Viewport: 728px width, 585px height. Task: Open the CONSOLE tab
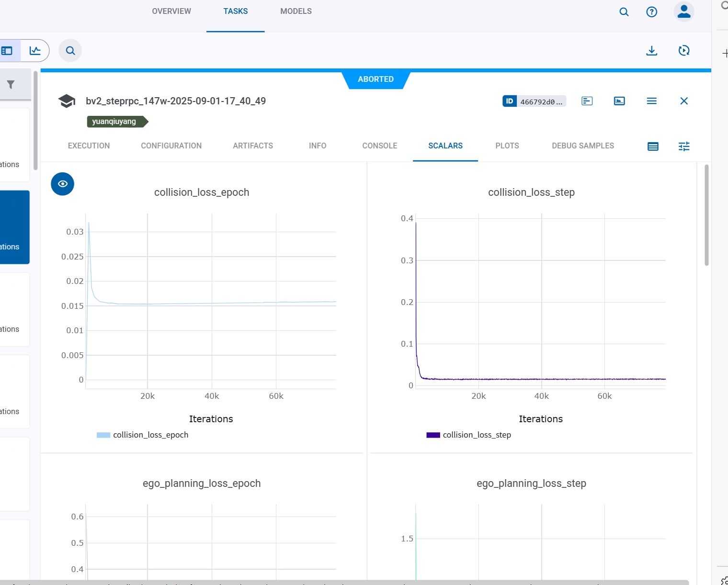pos(380,146)
